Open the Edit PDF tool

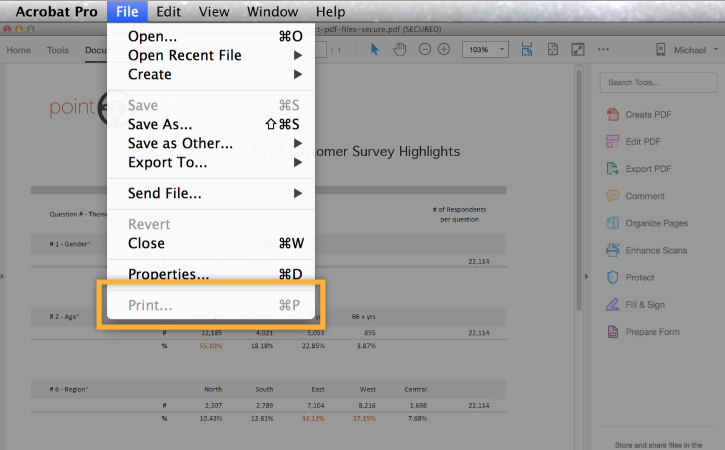pos(633,142)
